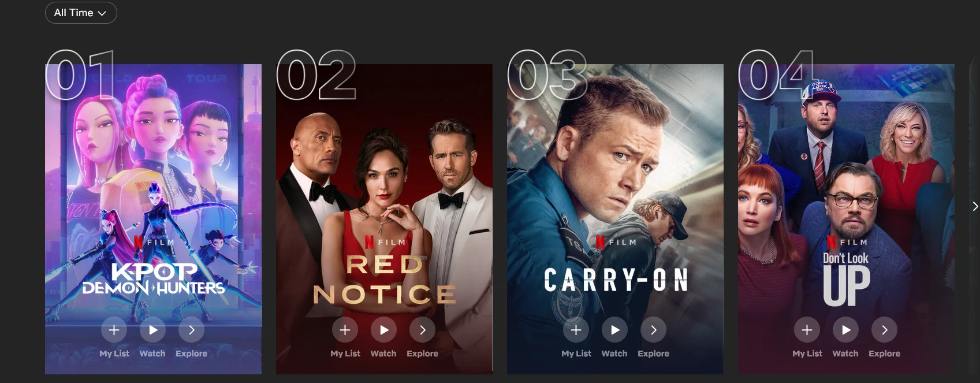
Task: Open the Don't Look Up poster
Action: (846, 191)
